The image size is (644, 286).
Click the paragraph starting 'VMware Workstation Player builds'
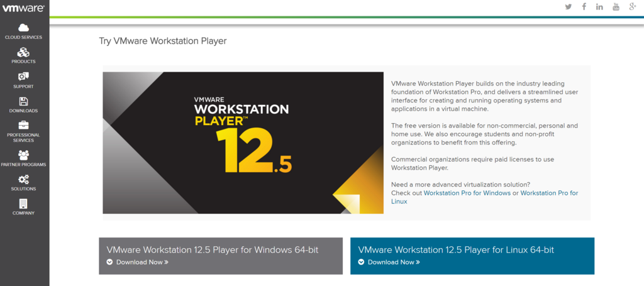coord(485,96)
